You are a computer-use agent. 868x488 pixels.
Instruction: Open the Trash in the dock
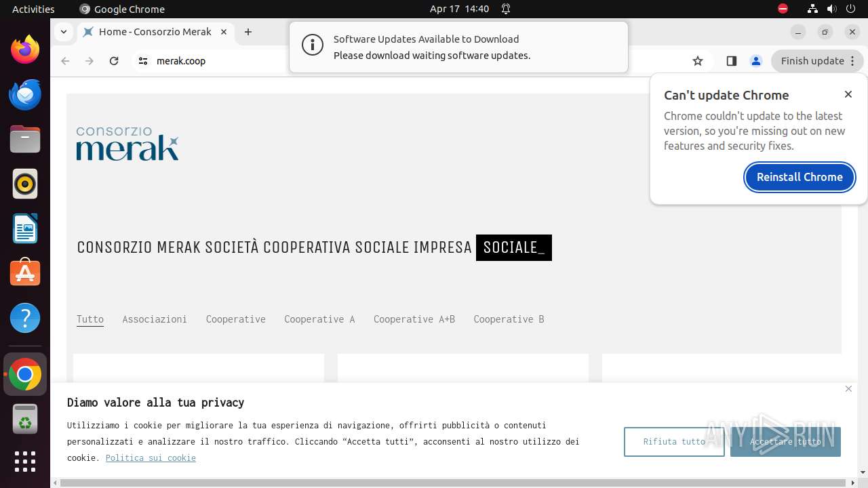click(25, 419)
